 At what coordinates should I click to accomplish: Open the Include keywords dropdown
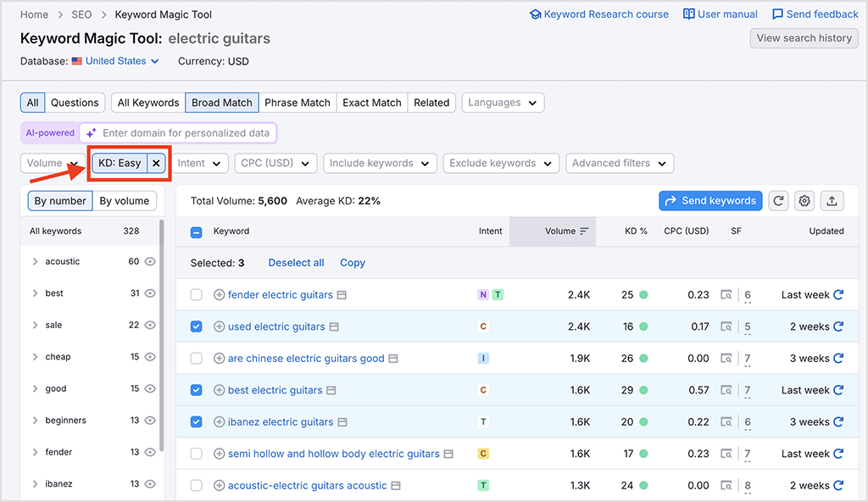click(380, 163)
